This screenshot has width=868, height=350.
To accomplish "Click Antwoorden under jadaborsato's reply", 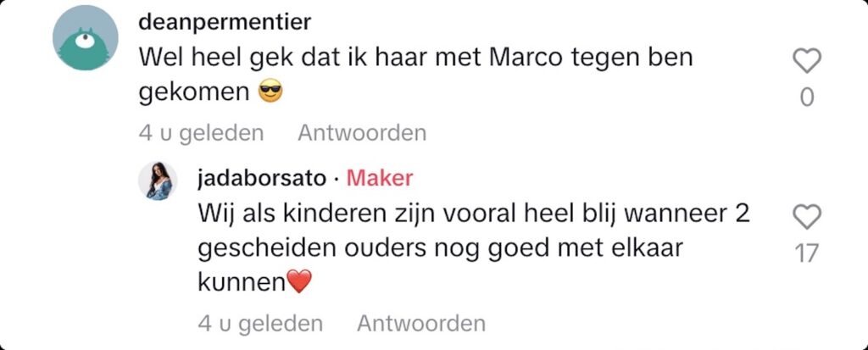I will 421,323.
